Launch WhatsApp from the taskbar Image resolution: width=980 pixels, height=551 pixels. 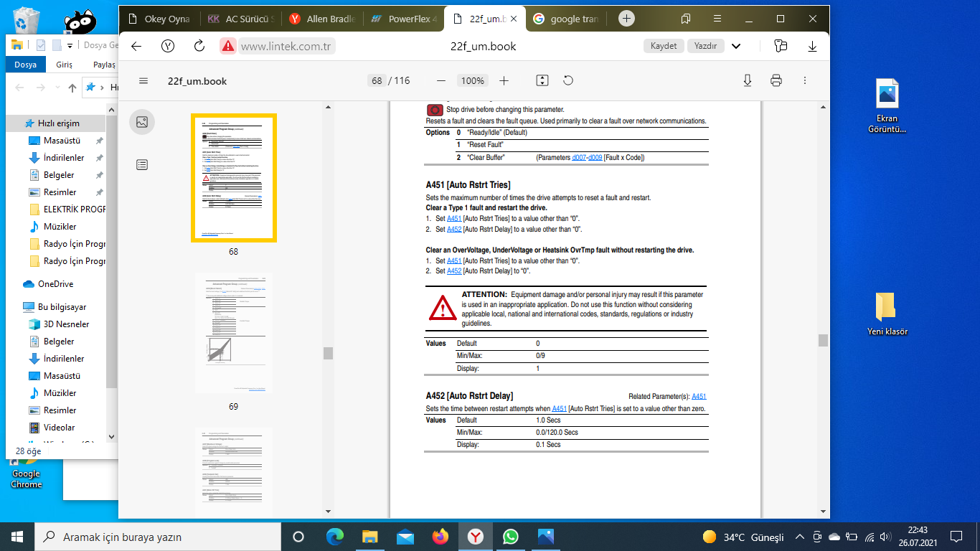pos(510,537)
